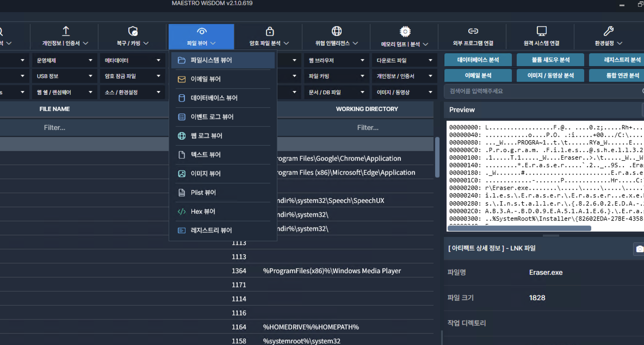Click the globe icon for 위협 인텔리전스
The height and width of the screenshot is (345, 644).
337,31
